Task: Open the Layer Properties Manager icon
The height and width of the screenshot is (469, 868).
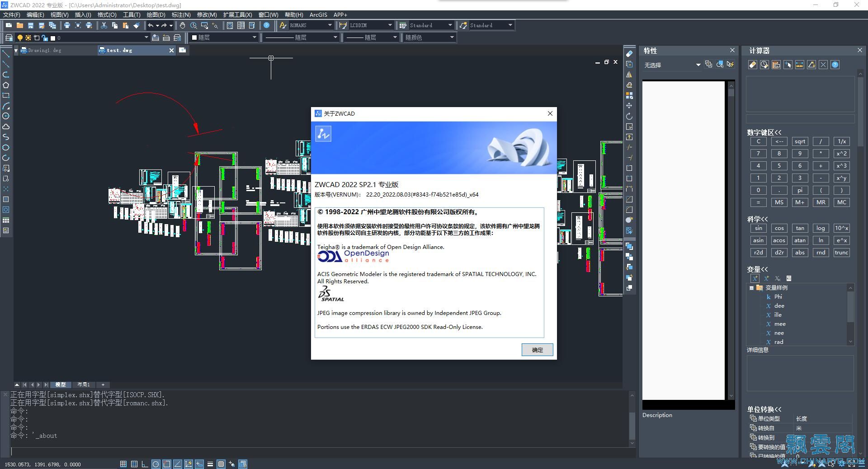Action: [x=9, y=38]
